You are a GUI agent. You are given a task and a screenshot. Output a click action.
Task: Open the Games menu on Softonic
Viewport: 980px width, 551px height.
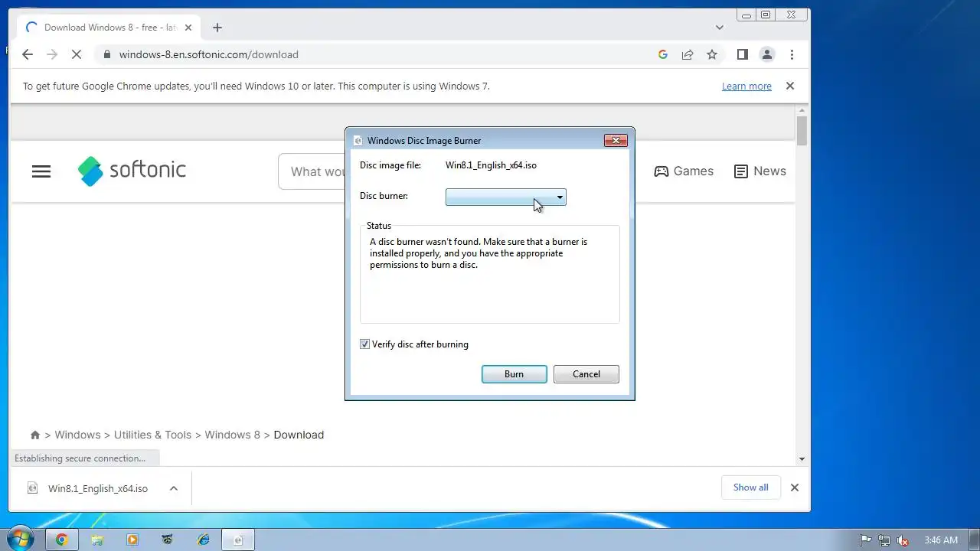tap(684, 171)
